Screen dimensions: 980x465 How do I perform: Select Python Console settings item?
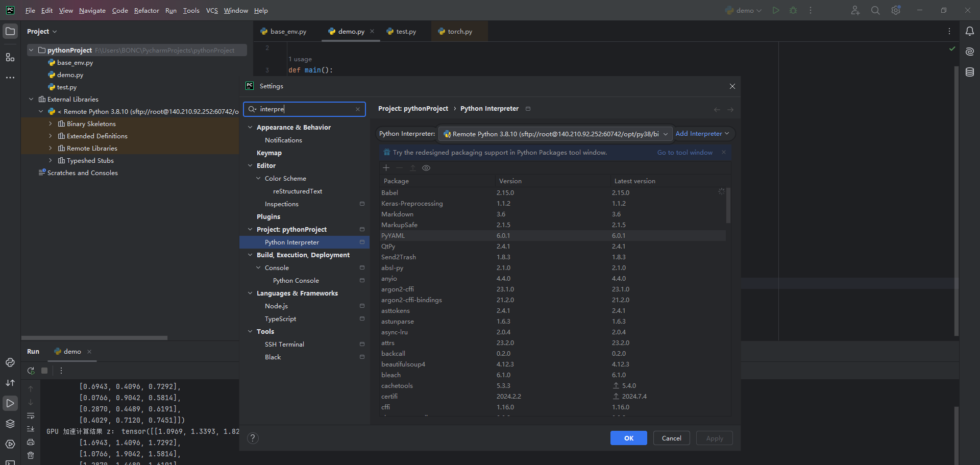[x=296, y=280]
